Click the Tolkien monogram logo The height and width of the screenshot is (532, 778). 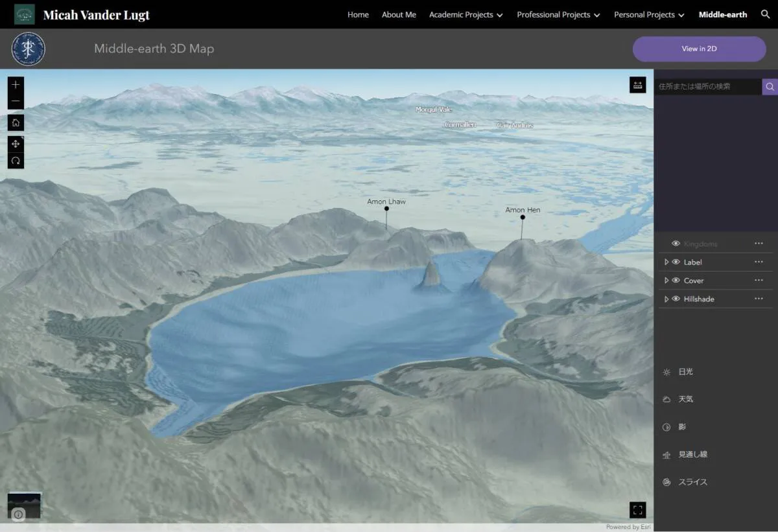(29, 49)
